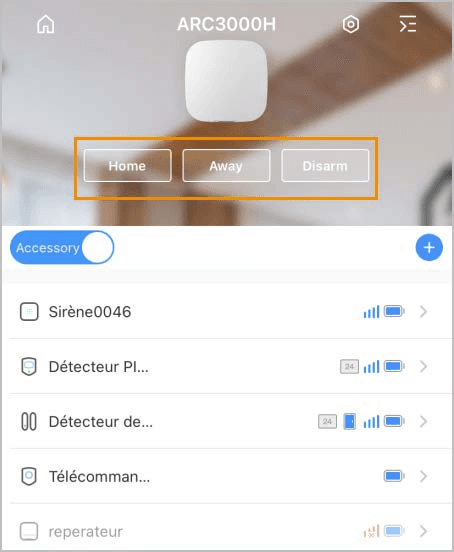The height and width of the screenshot is (552, 454).
Task: Add a new accessory with plus button
Action: (x=429, y=247)
